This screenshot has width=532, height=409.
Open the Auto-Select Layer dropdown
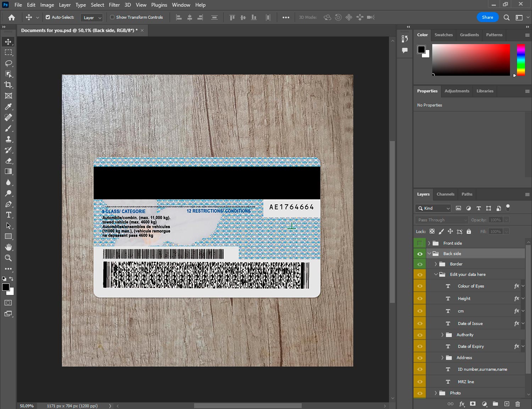coord(92,17)
